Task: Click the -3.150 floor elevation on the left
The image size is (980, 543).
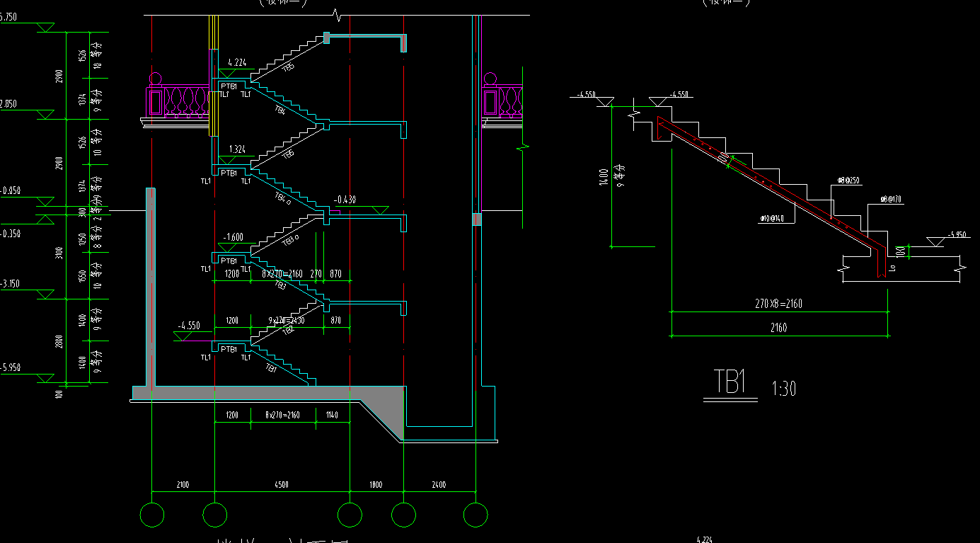Action: coord(11,284)
